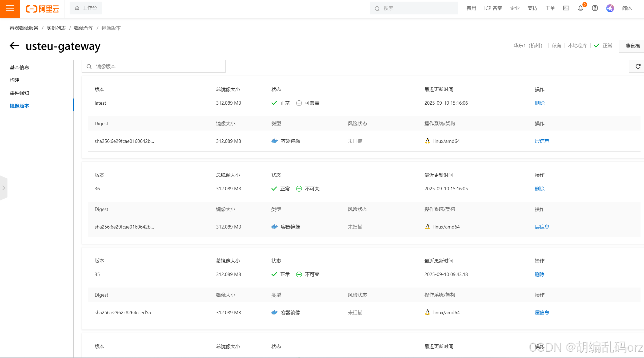Open the ICP 备案 top menu
Viewport: 644px width, 358px height.
493,8
